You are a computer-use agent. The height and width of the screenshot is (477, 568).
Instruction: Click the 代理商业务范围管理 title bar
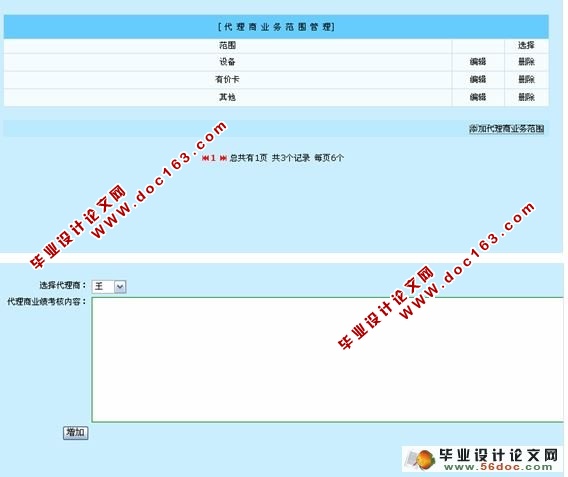pyautogui.click(x=276, y=26)
